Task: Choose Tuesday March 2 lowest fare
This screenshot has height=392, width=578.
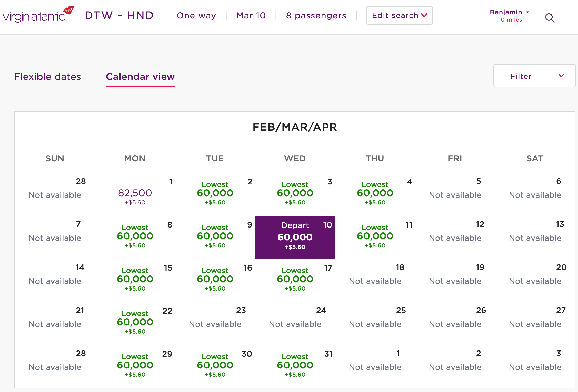Action: pos(215,194)
